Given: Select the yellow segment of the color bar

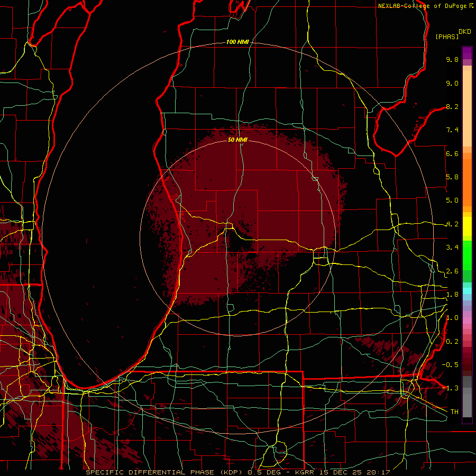Looking at the screenshot, I should tap(467, 226).
